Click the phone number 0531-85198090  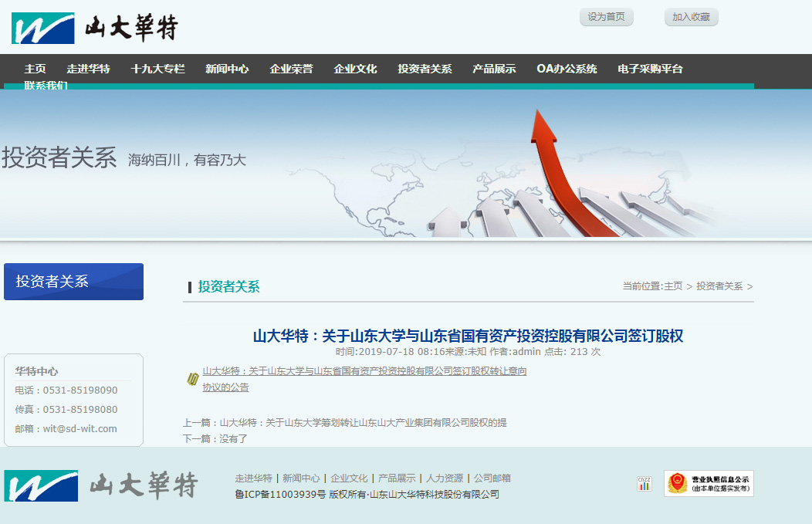point(80,390)
